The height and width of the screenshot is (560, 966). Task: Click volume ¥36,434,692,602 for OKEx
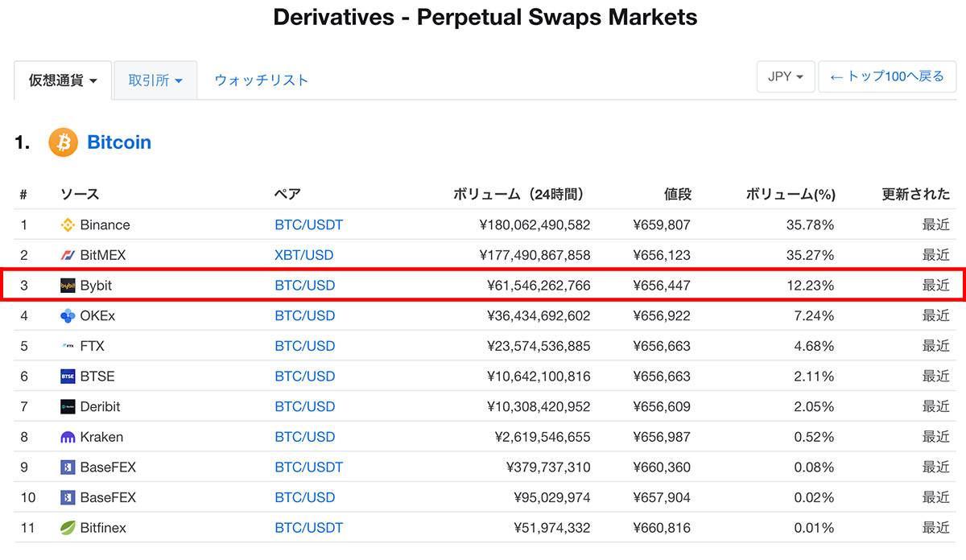click(539, 316)
